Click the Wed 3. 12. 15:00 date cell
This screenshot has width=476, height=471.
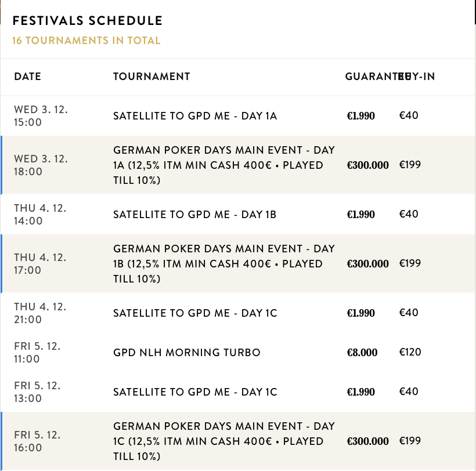click(41, 116)
